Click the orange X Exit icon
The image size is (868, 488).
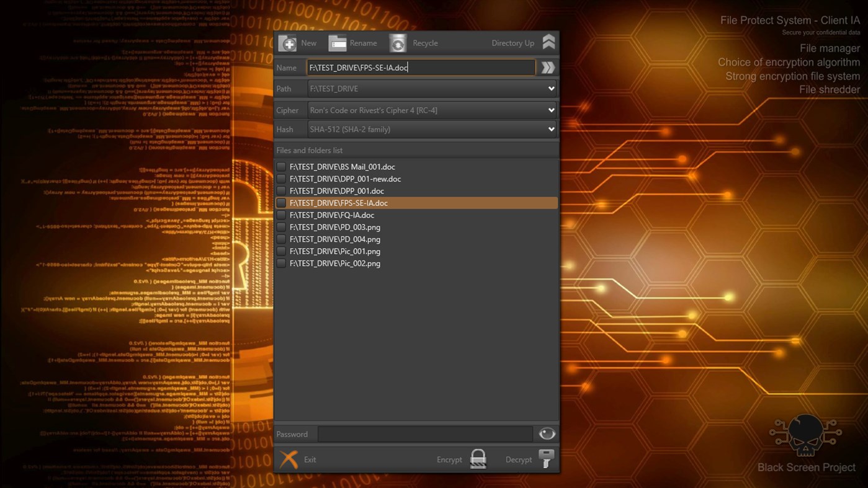(289, 459)
